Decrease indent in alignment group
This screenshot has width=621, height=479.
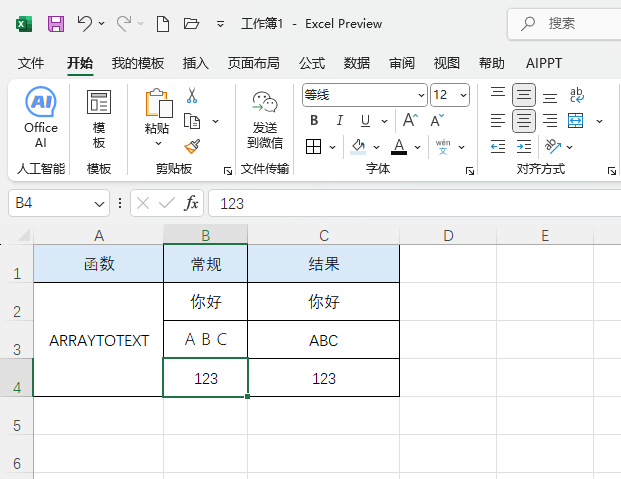click(498, 147)
